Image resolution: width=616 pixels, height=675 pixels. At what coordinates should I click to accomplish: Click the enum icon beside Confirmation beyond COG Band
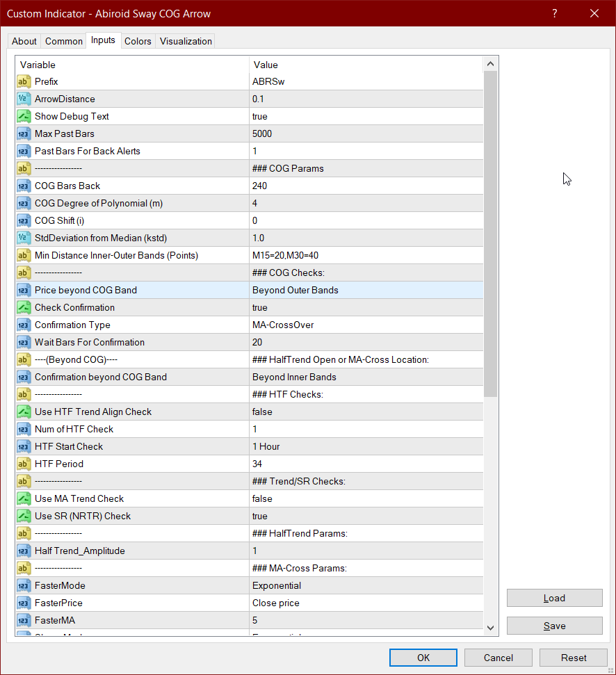[x=24, y=377]
